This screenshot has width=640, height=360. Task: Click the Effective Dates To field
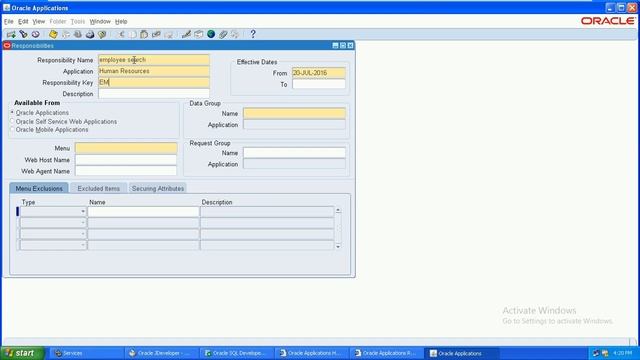(x=319, y=84)
